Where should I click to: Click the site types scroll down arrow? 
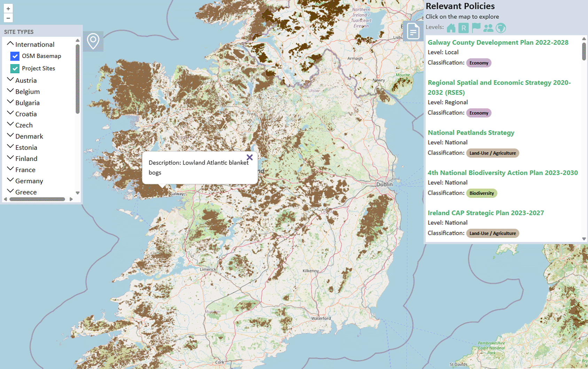point(78,193)
